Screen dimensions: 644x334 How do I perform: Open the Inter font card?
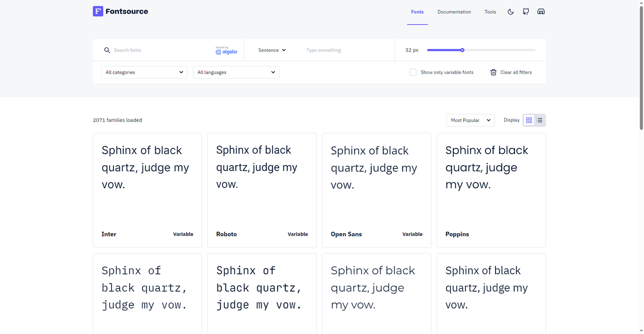click(147, 190)
